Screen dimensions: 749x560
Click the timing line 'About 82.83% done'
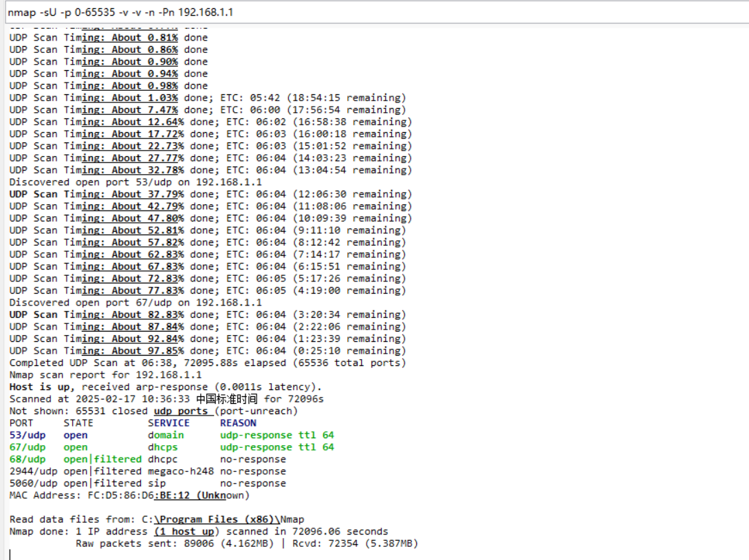click(x=208, y=314)
